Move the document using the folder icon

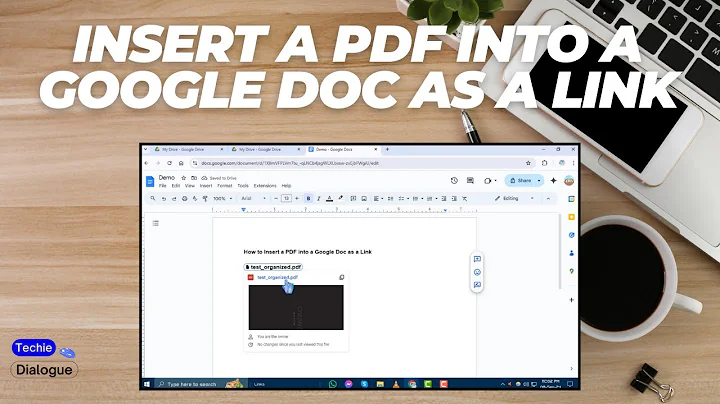point(194,178)
